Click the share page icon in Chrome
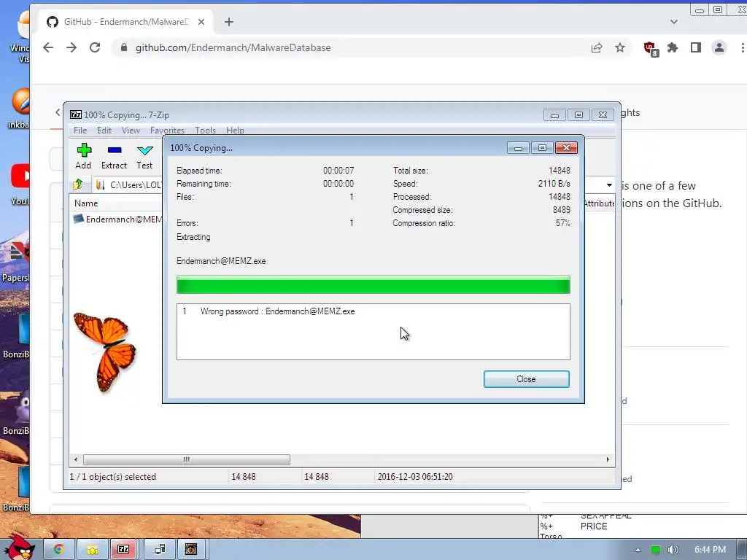747x560 pixels. [x=597, y=47]
